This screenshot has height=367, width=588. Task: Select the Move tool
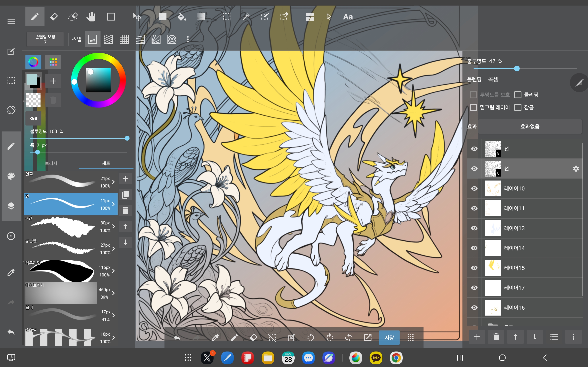click(x=137, y=17)
